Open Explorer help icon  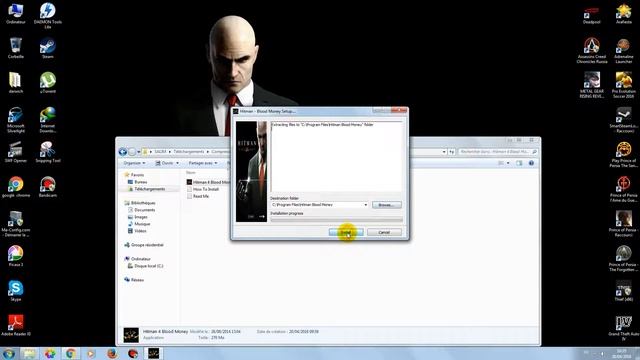pos(531,163)
